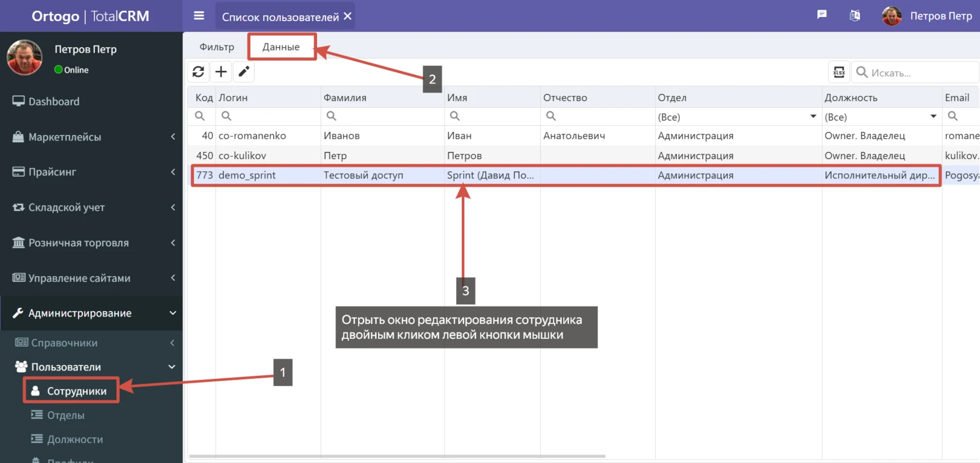
Task: Expand the Складской учет menu
Action: point(91,207)
